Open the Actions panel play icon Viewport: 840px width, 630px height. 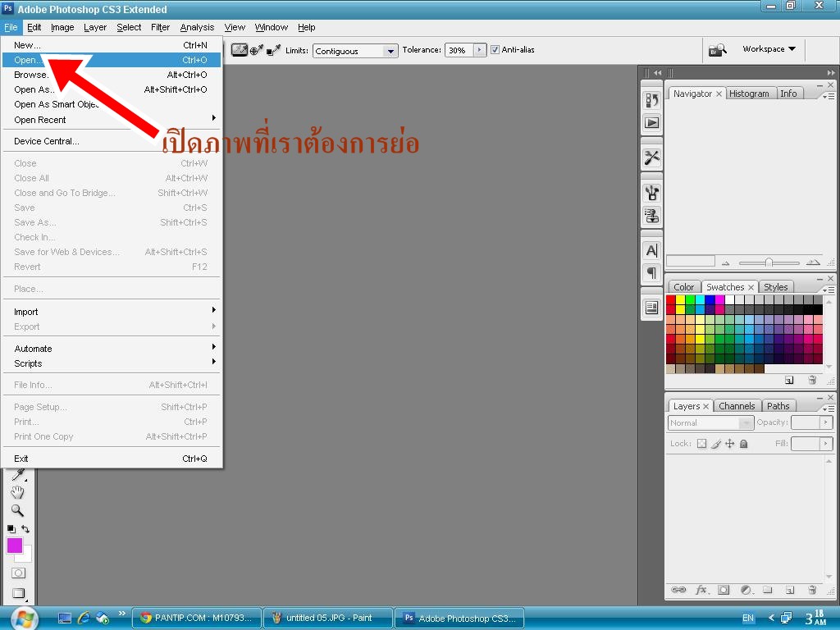(x=652, y=123)
